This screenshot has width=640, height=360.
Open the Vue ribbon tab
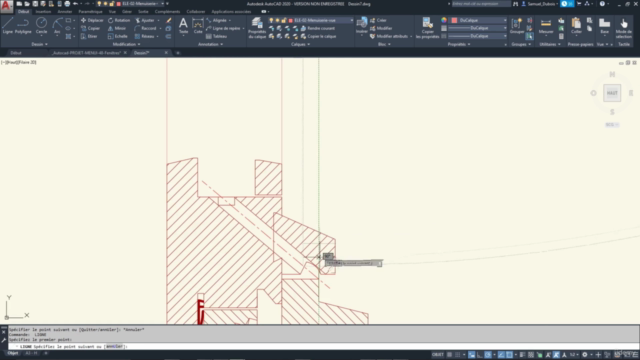(x=112, y=12)
